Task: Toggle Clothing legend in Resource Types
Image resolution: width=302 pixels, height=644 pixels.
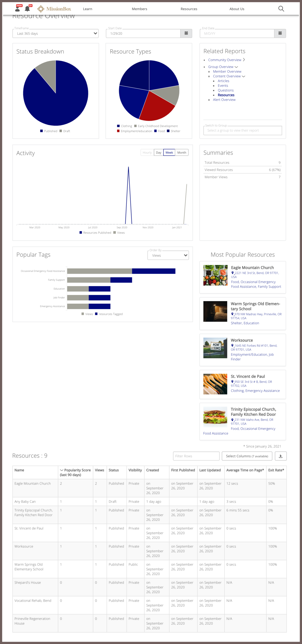Action: 125,126
